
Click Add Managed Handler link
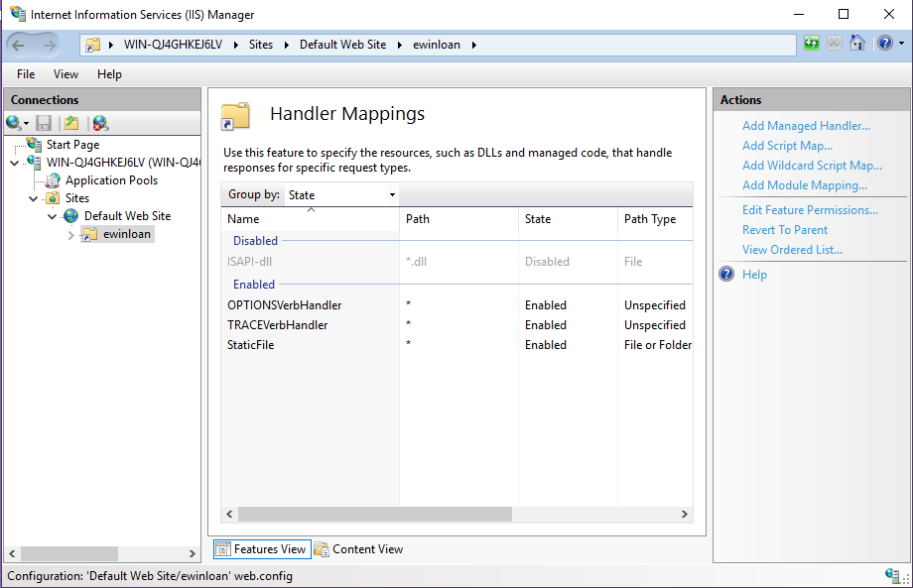coord(806,126)
